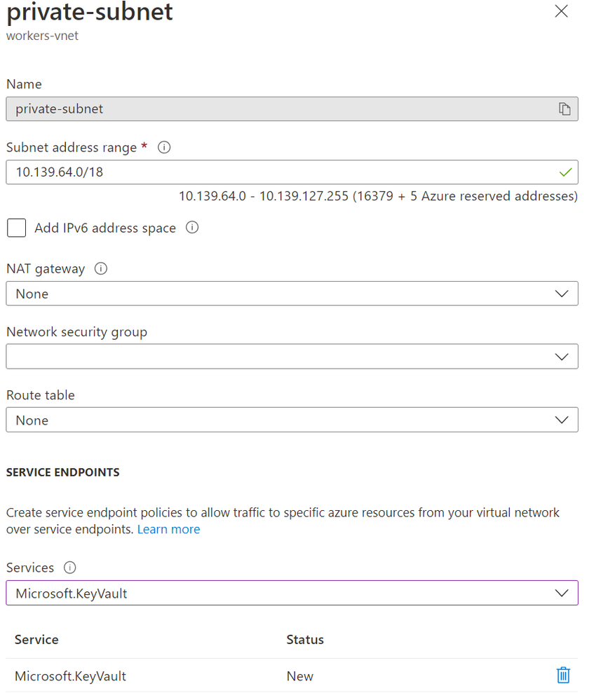Delete the Microsoft.KeyVault service endpoint
This screenshot has width=589, height=700.
click(562, 675)
